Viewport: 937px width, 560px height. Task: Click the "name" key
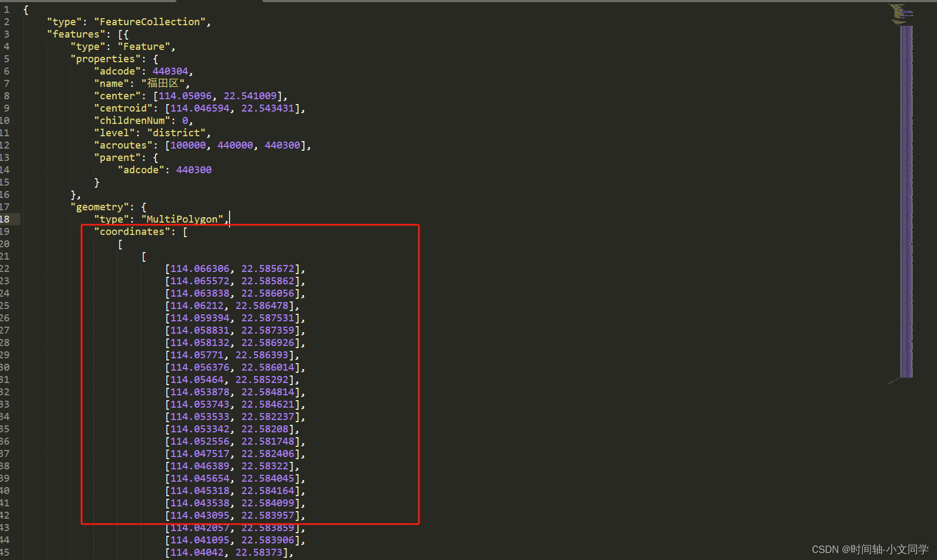pos(111,84)
